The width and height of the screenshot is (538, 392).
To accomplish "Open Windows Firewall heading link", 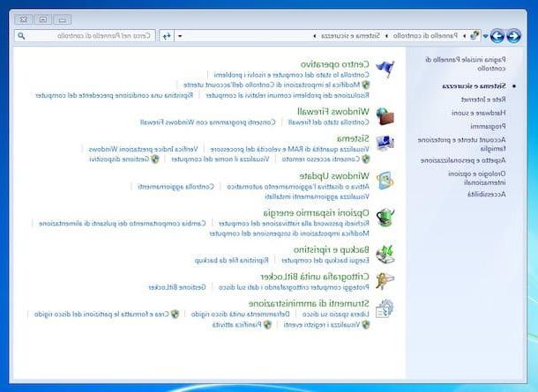I will (x=333, y=111).
